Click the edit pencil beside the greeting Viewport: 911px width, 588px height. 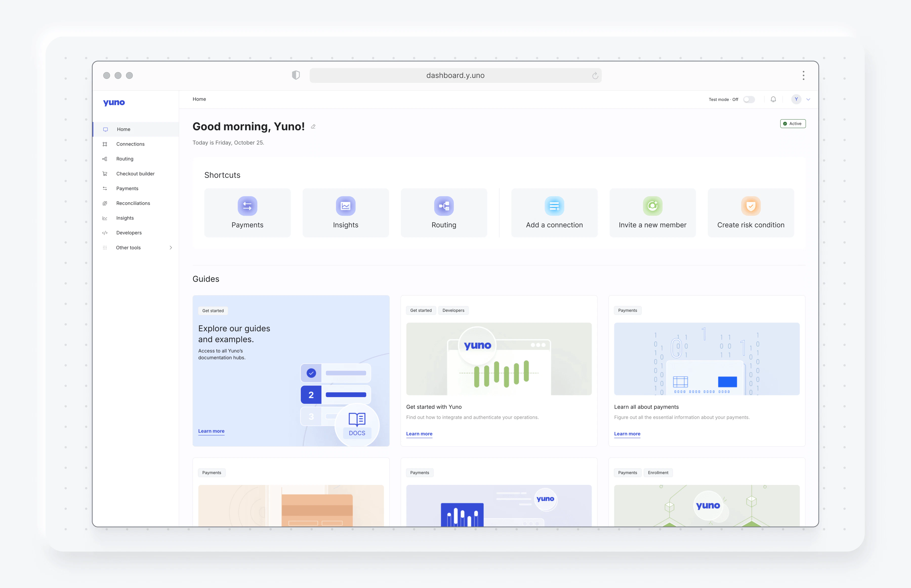tap(313, 127)
